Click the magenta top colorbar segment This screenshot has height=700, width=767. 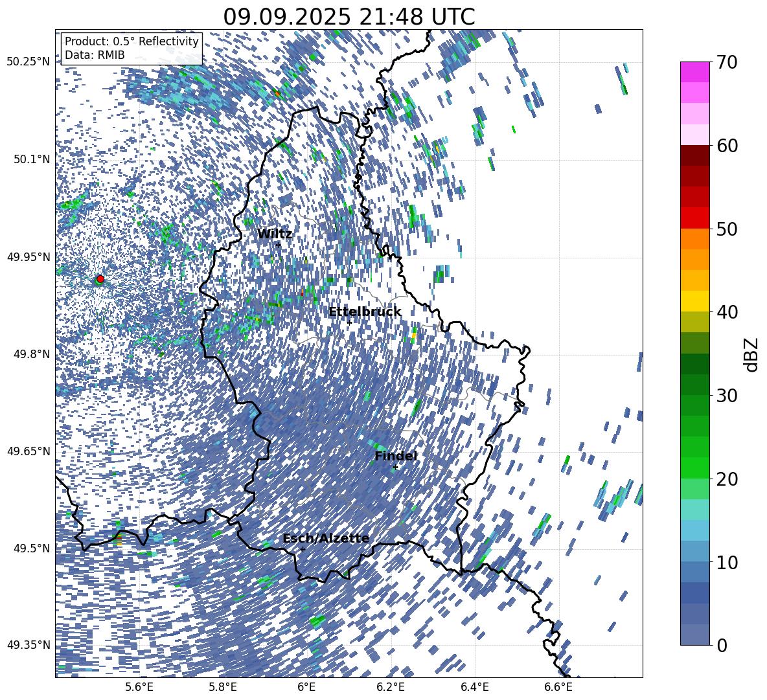694,73
